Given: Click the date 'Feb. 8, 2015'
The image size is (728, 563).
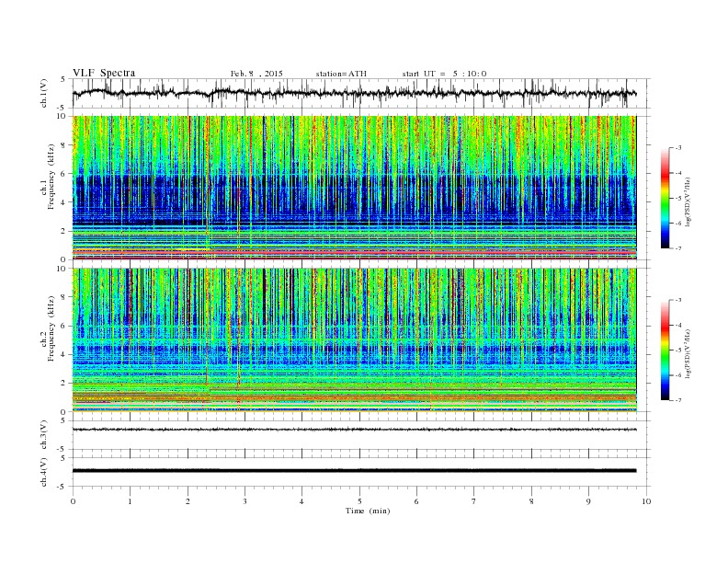Looking at the screenshot, I should click(x=256, y=74).
